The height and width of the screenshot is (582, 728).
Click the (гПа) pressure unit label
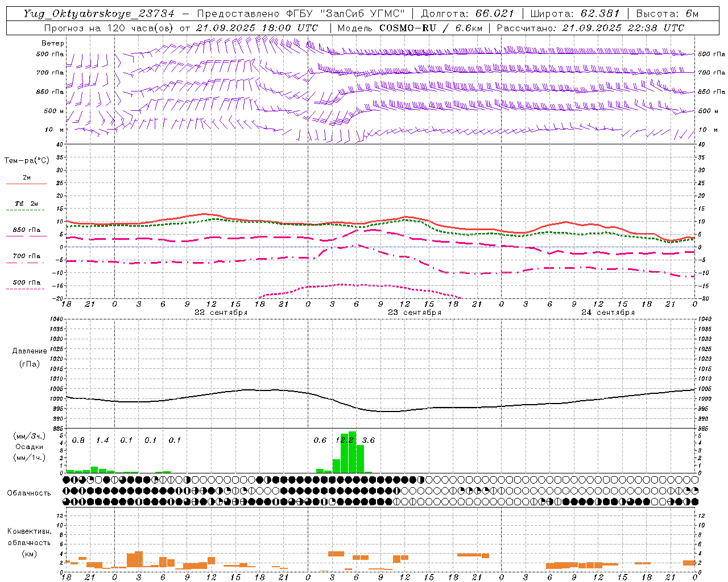click(30, 364)
